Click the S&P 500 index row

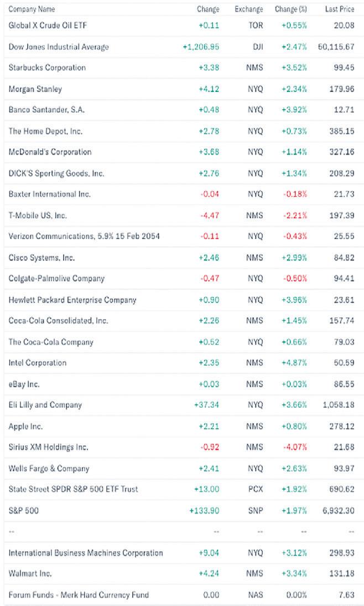click(x=23, y=510)
